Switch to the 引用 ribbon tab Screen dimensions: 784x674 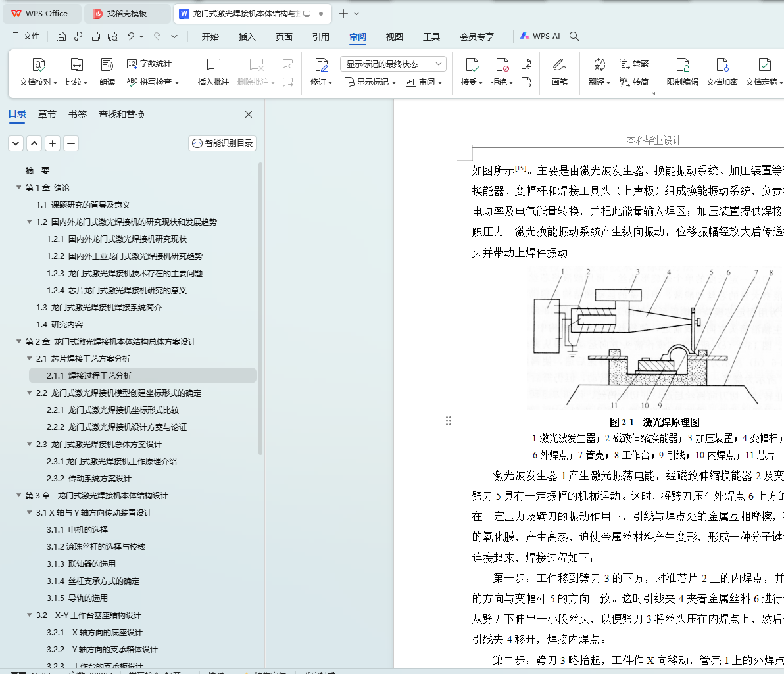point(320,37)
